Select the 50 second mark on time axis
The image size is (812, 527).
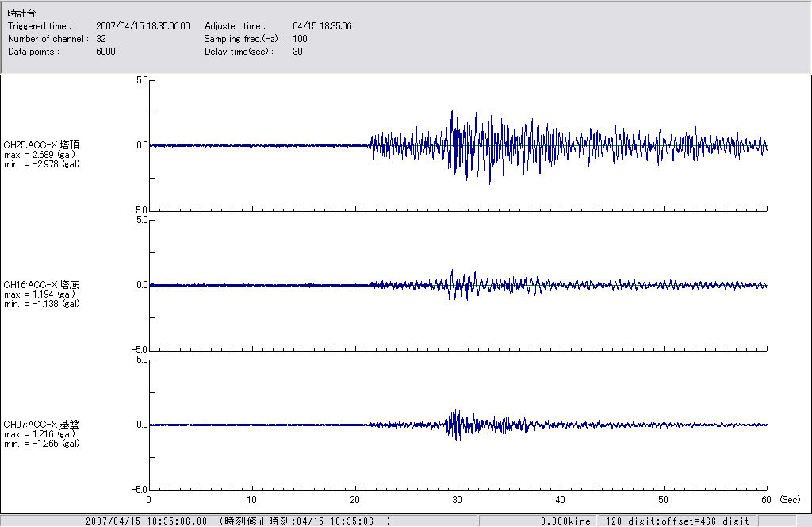tap(664, 500)
